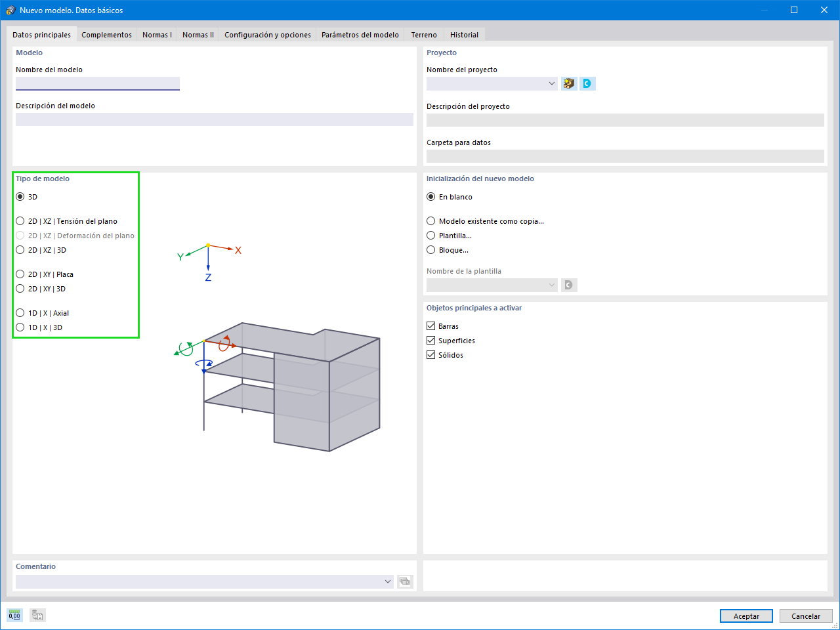Open the project manager via the blue icon

(x=587, y=83)
